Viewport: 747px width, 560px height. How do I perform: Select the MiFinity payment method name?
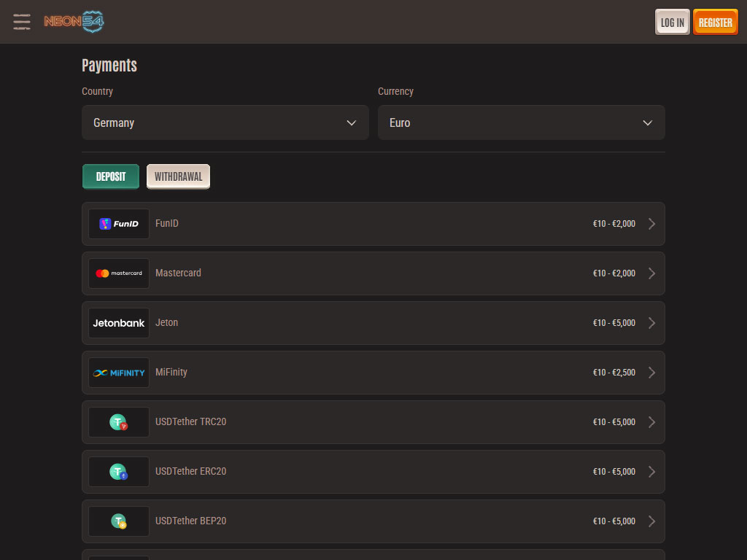click(x=171, y=372)
